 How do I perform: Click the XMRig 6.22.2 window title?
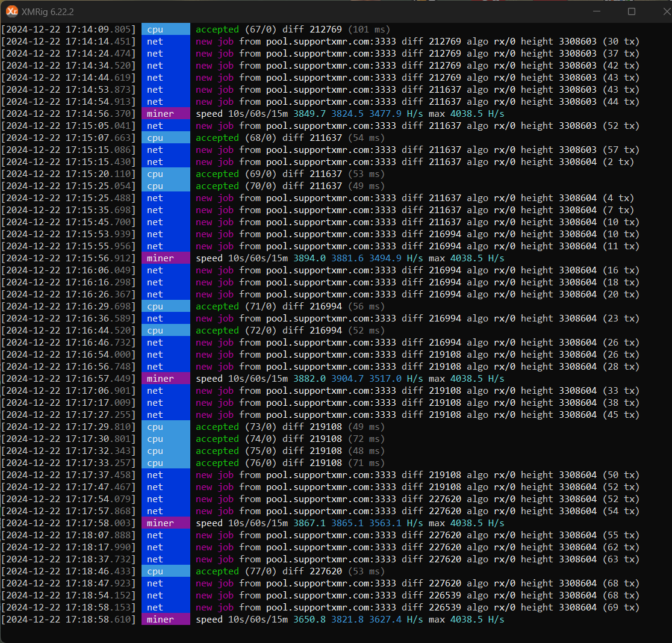point(48,12)
